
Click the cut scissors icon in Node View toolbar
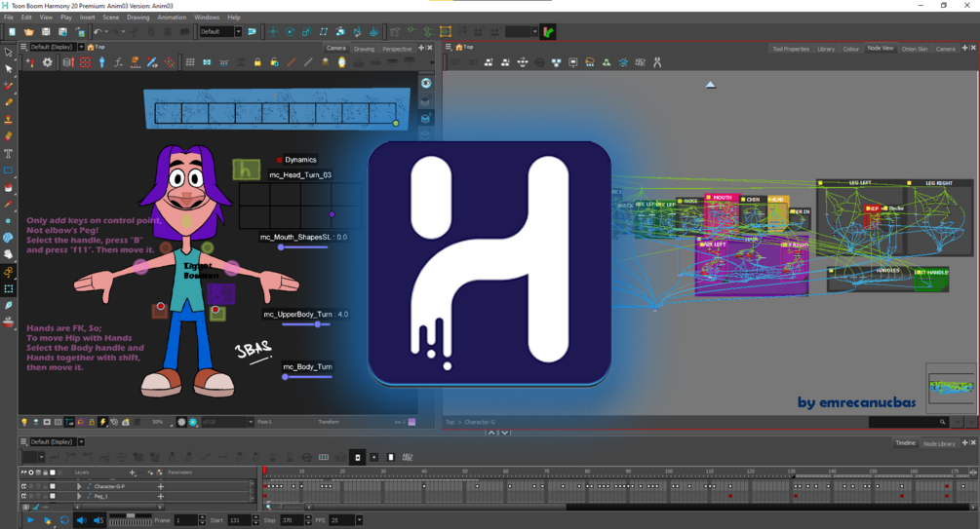coord(657,62)
